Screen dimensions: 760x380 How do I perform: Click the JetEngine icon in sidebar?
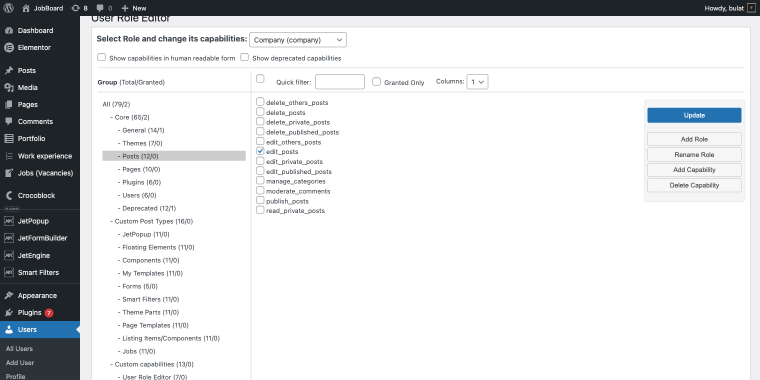tap(9, 255)
